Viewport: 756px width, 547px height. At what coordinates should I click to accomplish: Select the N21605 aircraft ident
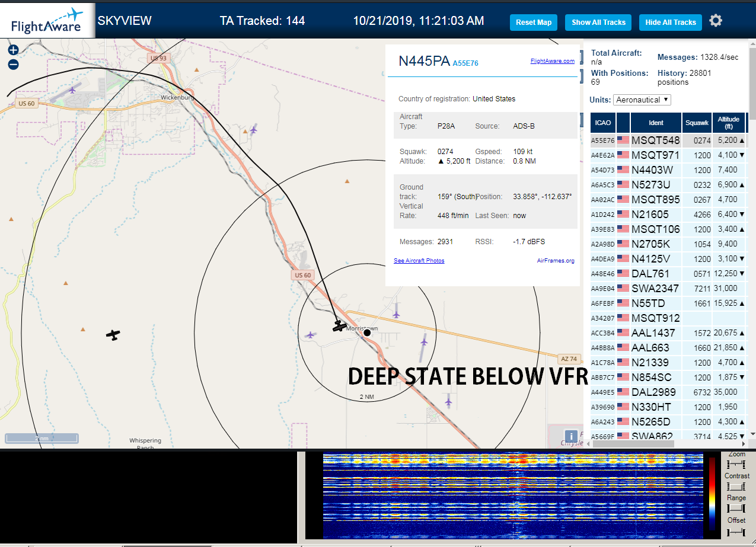(650, 215)
